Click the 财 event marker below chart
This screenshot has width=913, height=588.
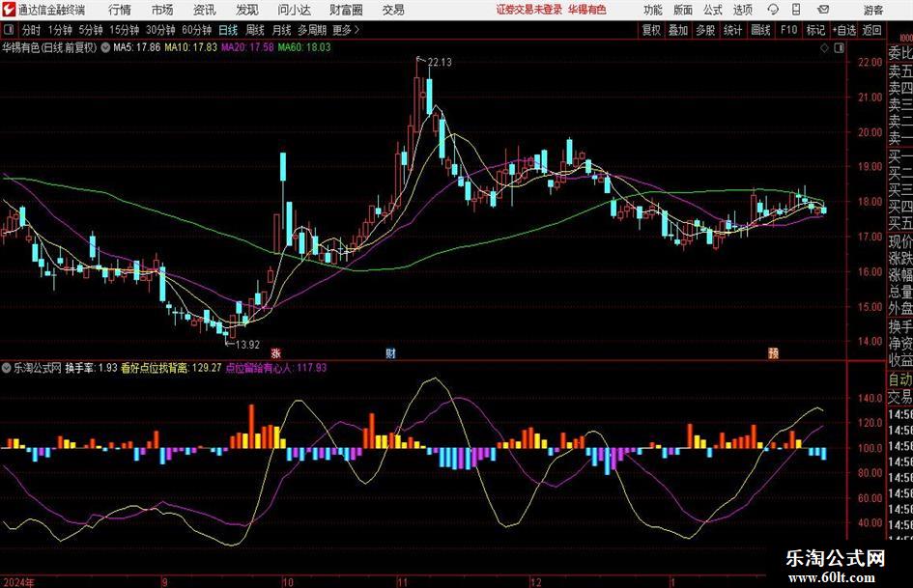(x=390, y=353)
